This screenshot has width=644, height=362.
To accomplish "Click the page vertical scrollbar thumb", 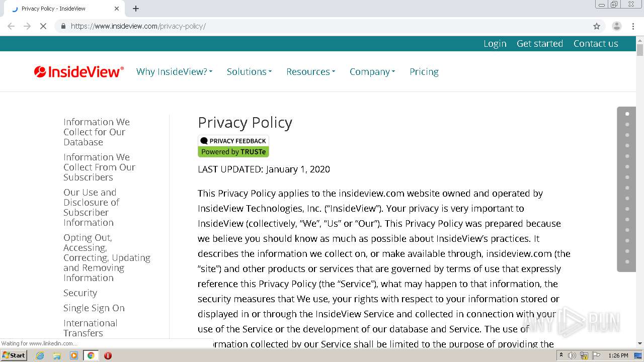I will 640,50.
